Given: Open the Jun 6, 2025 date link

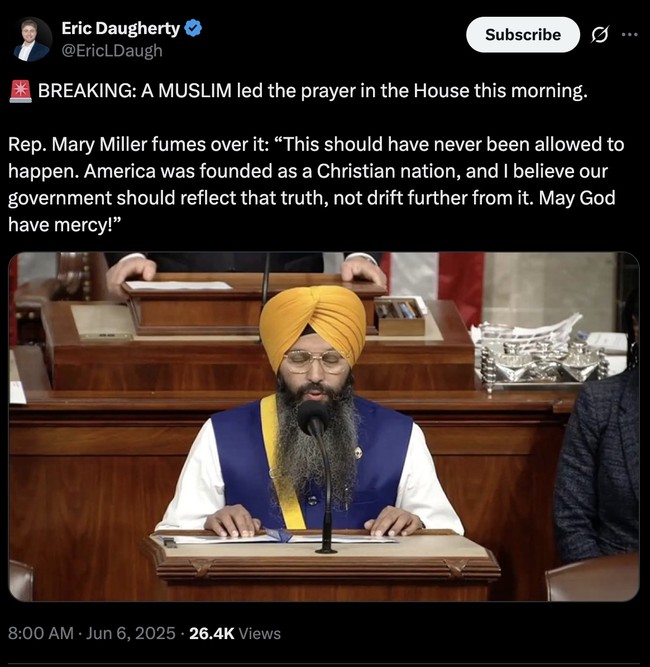Looking at the screenshot, I should [x=131, y=633].
